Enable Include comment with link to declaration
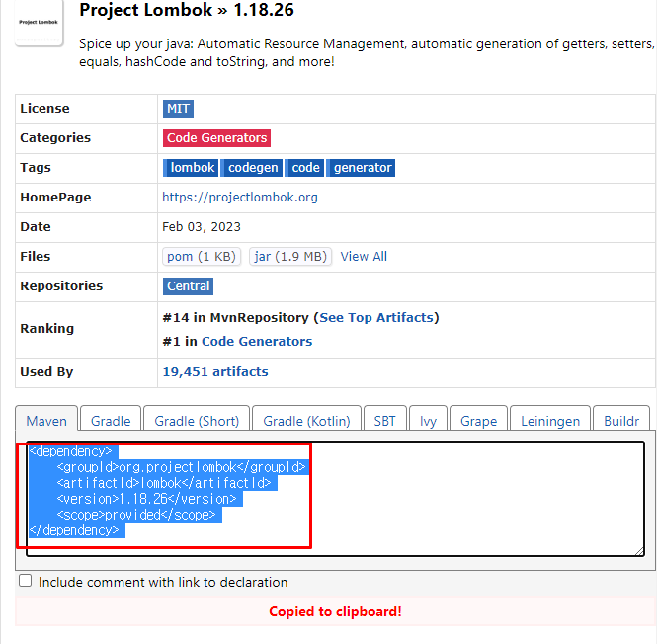The width and height of the screenshot is (657, 644). (x=25, y=581)
